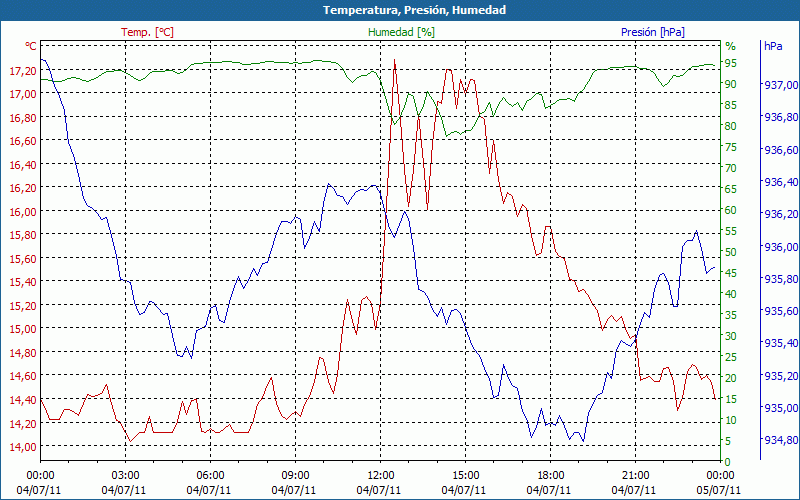Screen dimensions: 800x500
Task: Click the 40 humidity axis value
Action: pos(731,294)
